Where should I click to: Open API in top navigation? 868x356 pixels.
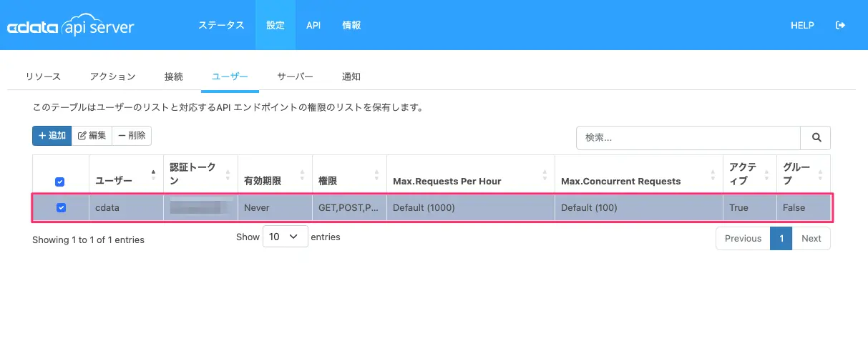coord(313,25)
